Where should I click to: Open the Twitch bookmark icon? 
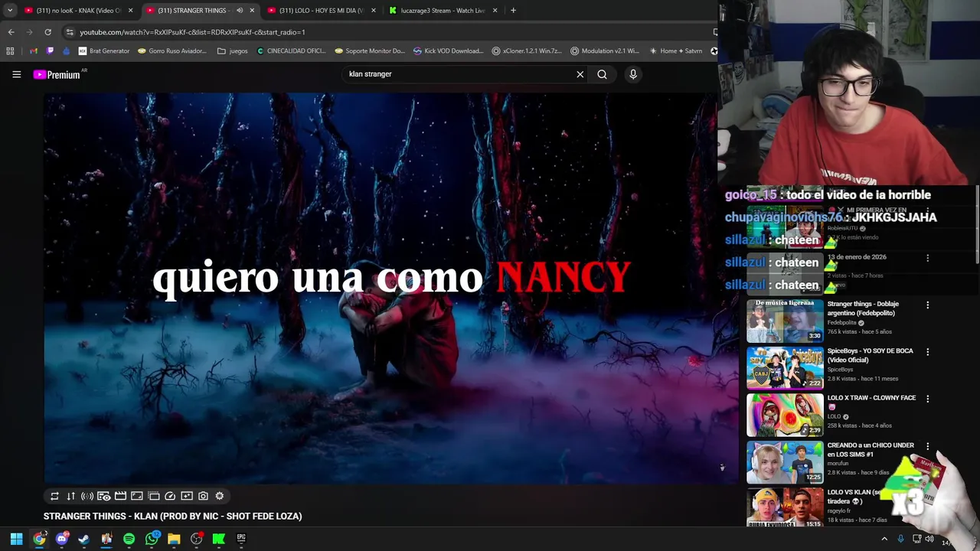pyautogui.click(x=51, y=51)
